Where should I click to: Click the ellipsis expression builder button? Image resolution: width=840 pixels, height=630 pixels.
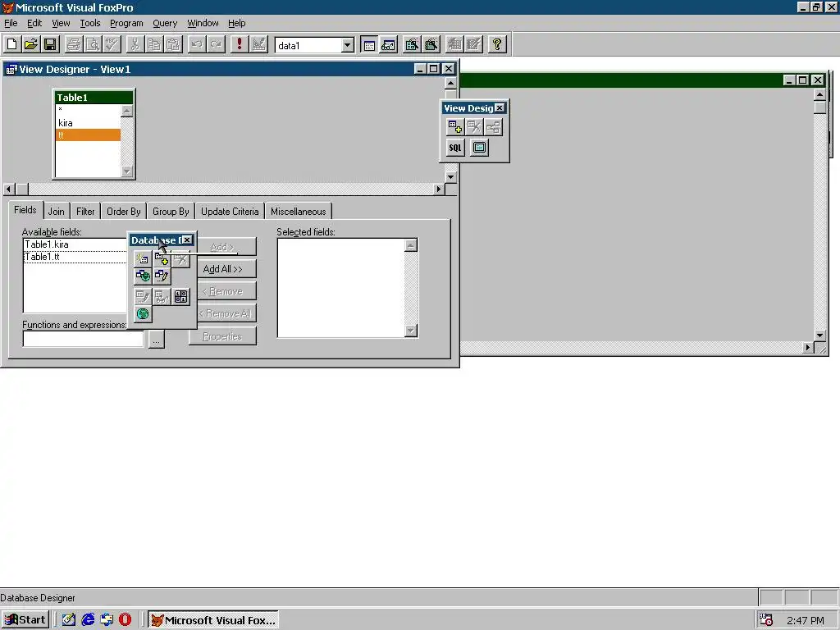tap(156, 339)
